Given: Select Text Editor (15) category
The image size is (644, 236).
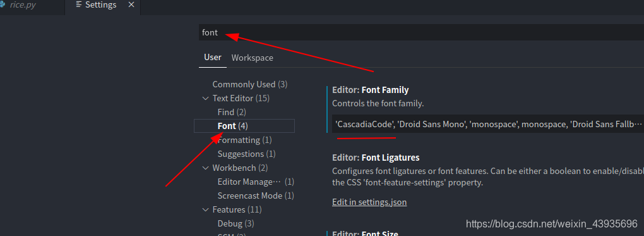Looking at the screenshot, I should [x=241, y=99].
